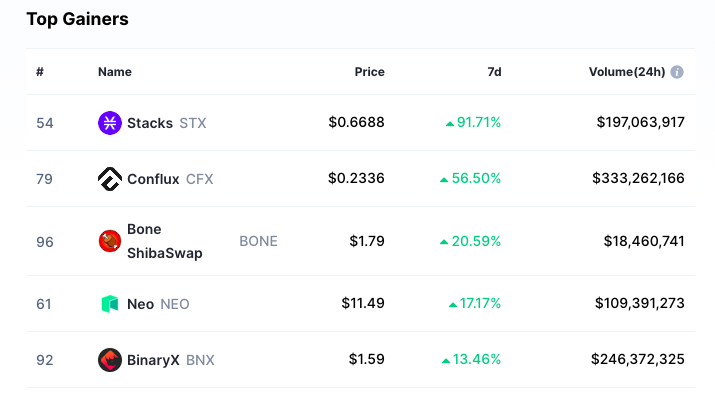Sort by the 7d column header
The image size is (715, 394).
click(x=494, y=72)
